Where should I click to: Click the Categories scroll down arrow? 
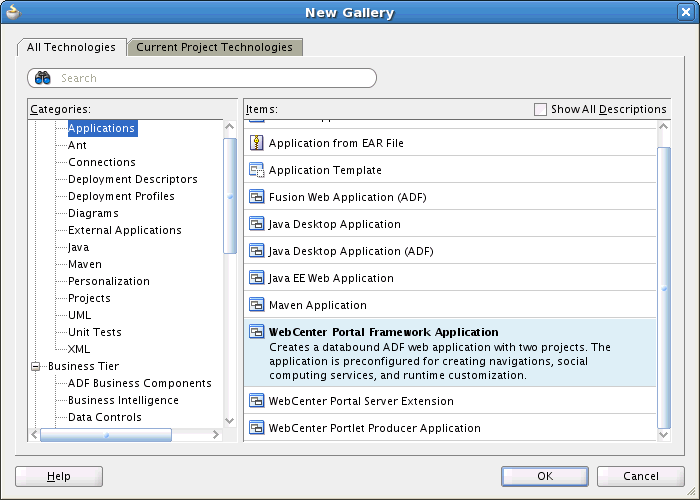click(x=229, y=421)
